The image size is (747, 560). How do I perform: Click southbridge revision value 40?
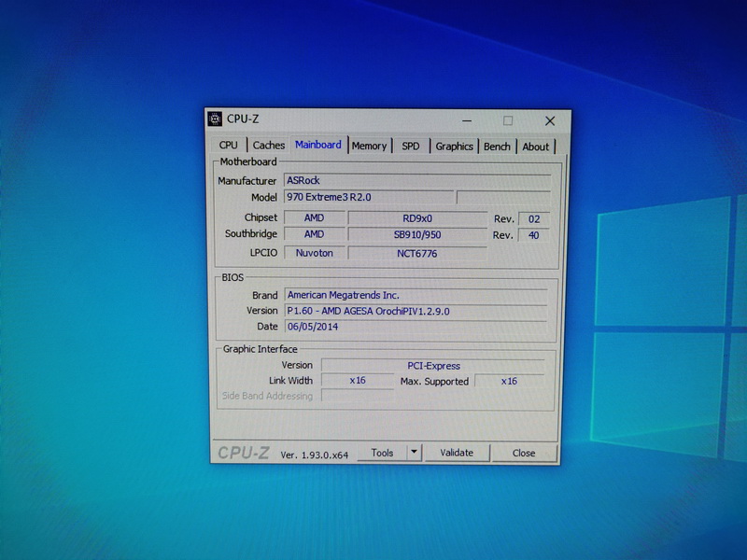[x=533, y=235]
